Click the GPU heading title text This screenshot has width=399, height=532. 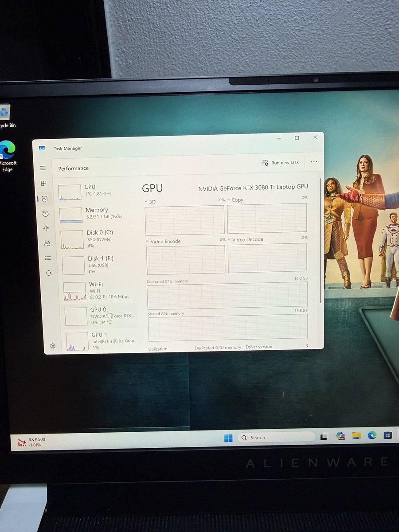(153, 188)
